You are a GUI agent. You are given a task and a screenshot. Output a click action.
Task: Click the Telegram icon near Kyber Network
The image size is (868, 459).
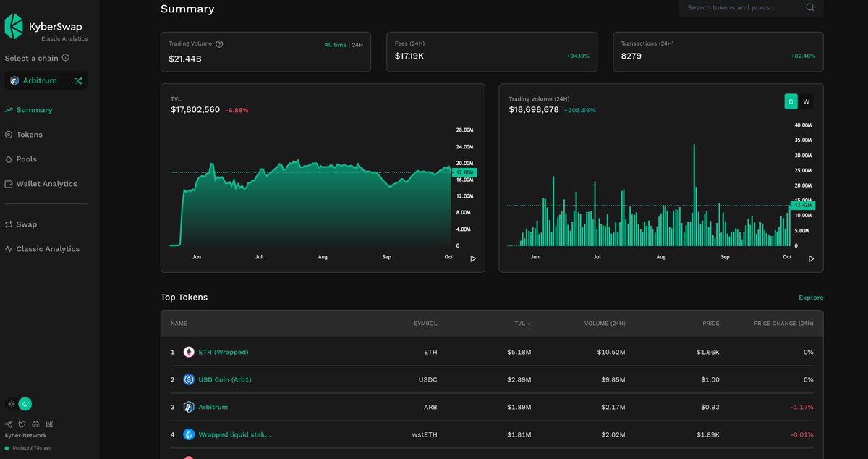[9, 424]
